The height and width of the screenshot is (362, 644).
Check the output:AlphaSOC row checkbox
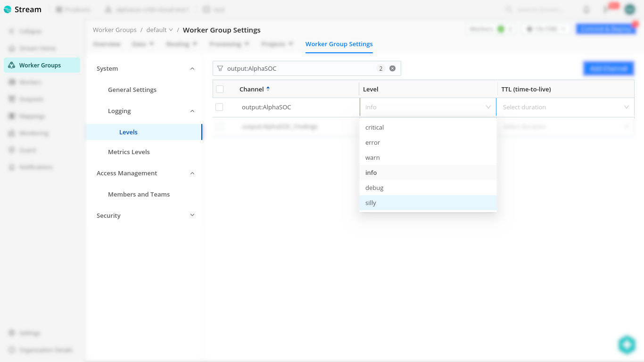(x=219, y=107)
